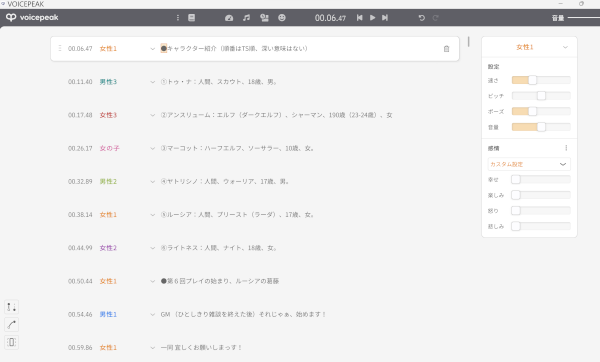Viewport: 600px width, 362px height.
Task: Restore the VOICEPEAK window size
Action: click(x=581, y=4)
